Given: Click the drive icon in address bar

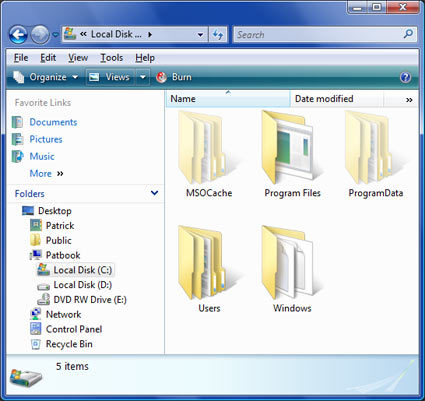Looking at the screenshot, I should [x=70, y=34].
